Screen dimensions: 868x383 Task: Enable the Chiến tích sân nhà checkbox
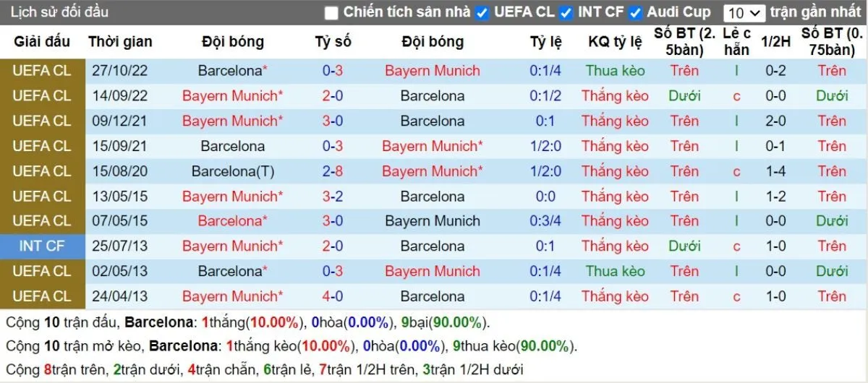[x=331, y=13]
